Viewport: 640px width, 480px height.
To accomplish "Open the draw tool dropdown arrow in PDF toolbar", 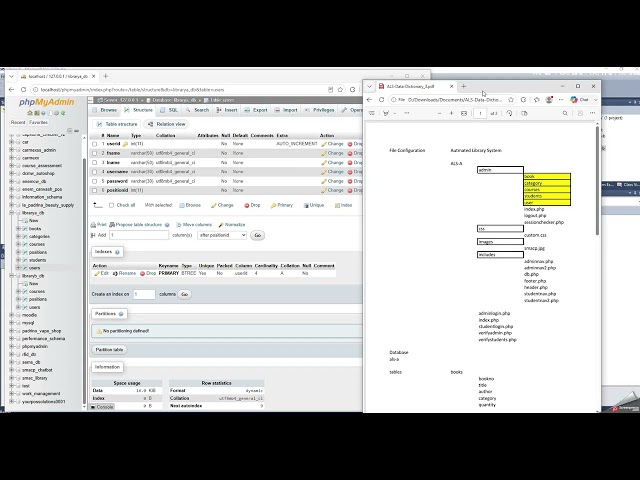I will (x=395, y=113).
